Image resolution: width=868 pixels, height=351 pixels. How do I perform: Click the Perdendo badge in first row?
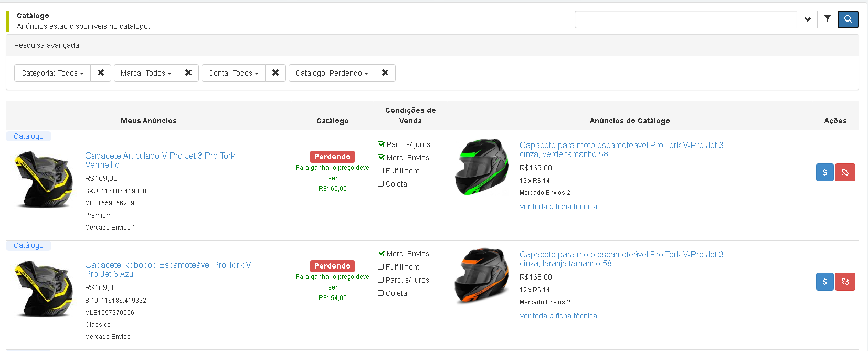332,157
